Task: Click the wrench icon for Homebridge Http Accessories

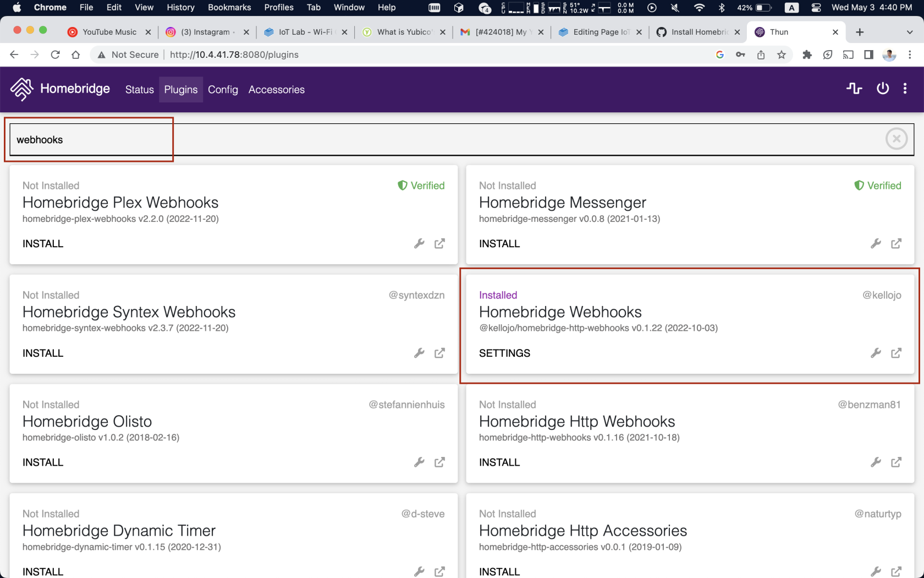Action: point(876,571)
